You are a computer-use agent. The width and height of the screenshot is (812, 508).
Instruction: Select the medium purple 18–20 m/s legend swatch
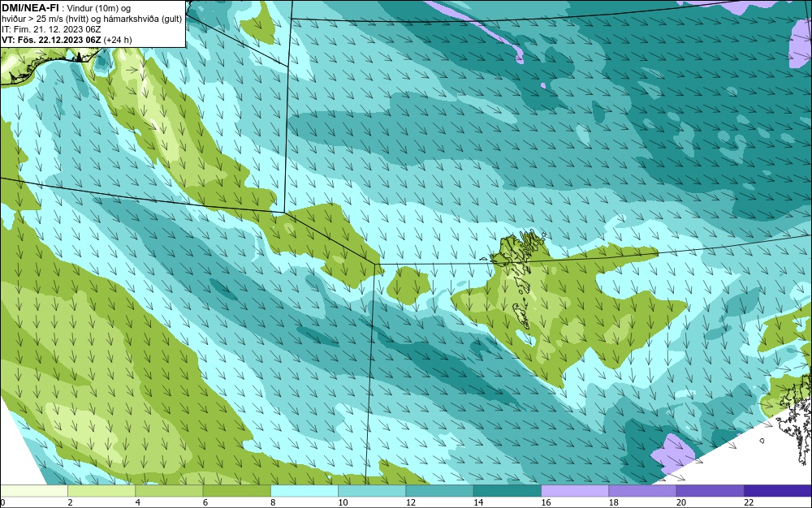642,491
